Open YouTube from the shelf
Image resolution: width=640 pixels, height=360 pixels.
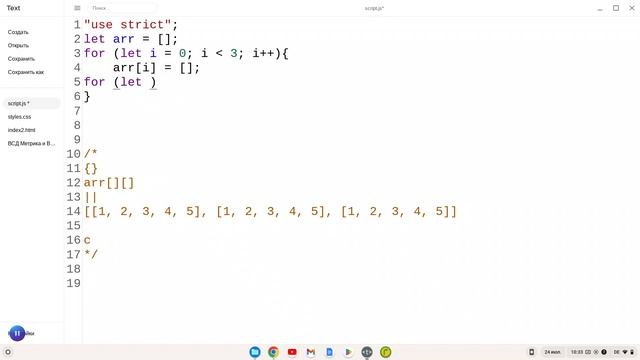coord(292,352)
